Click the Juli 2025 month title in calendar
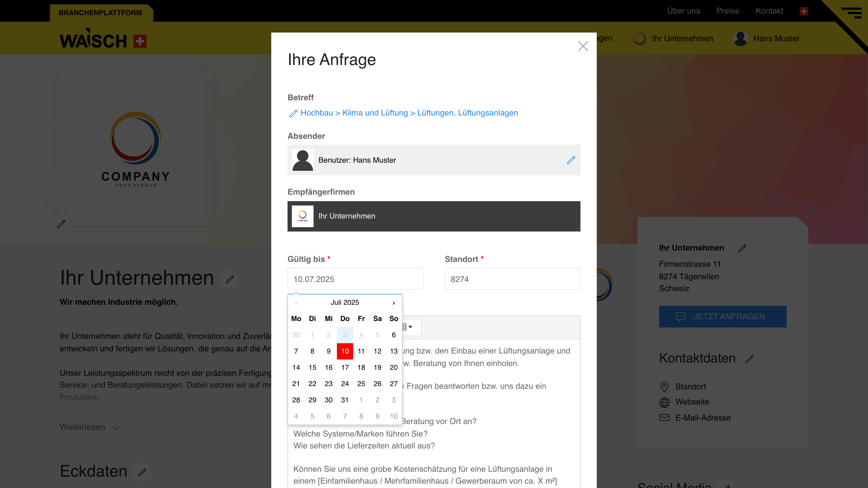The height and width of the screenshot is (488, 868). pos(345,303)
